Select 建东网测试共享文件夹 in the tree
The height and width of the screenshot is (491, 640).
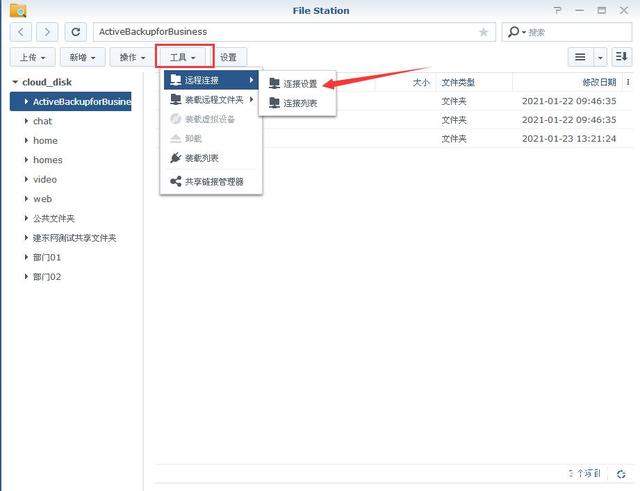click(75, 238)
